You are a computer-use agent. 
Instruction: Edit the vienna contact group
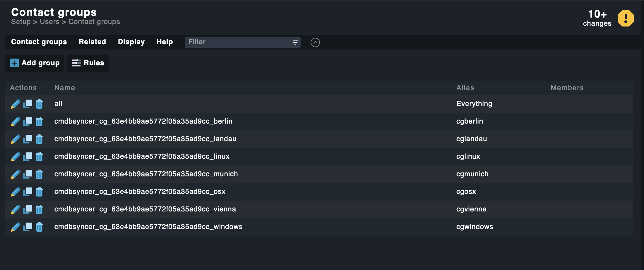[x=16, y=209]
